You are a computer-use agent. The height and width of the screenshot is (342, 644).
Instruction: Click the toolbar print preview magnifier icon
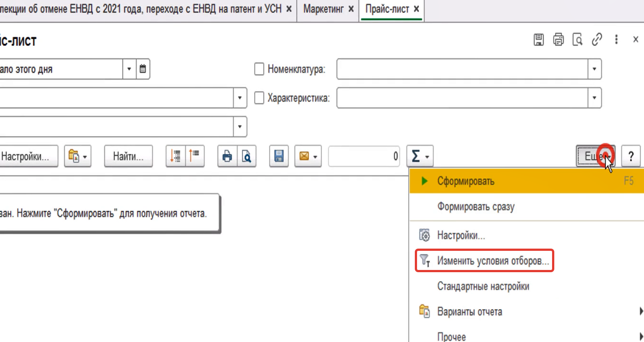[246, 156]
